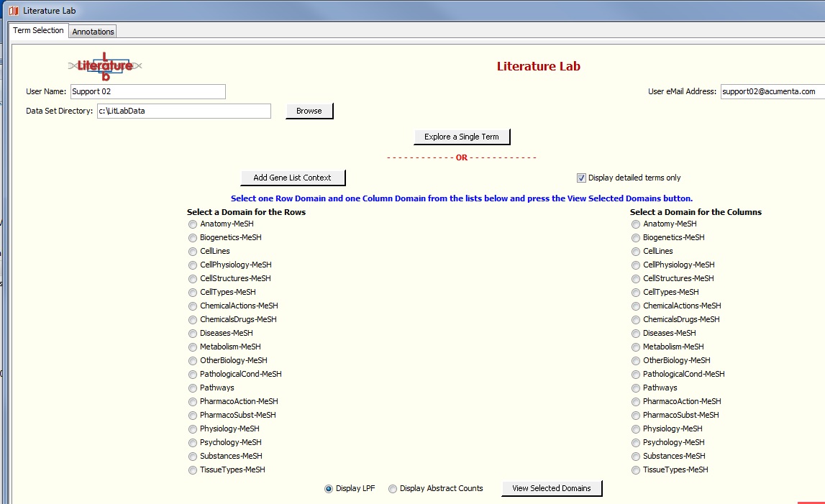Viewport: 825px width, 504px height.
Task: Click the Data Set Directory field
Action: click(183, 111)
